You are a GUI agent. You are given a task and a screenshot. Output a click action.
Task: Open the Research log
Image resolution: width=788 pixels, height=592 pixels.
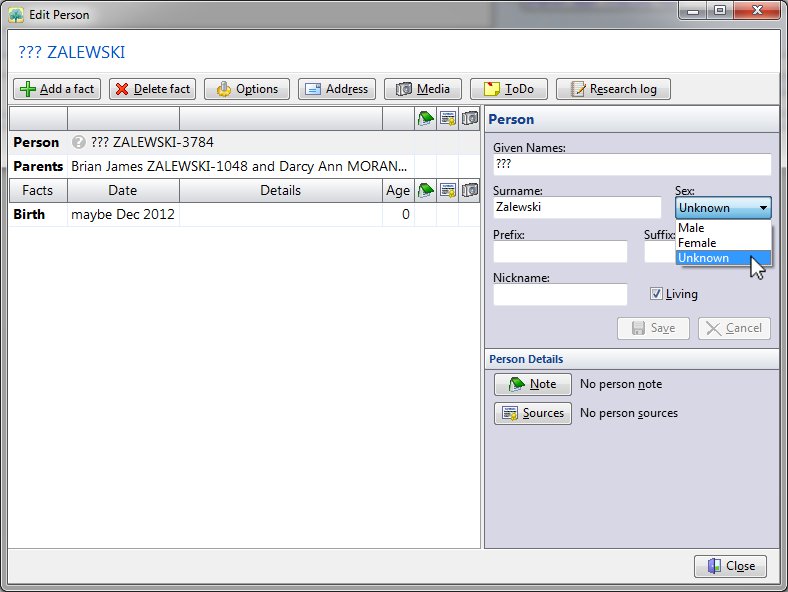tap(613, 89)
